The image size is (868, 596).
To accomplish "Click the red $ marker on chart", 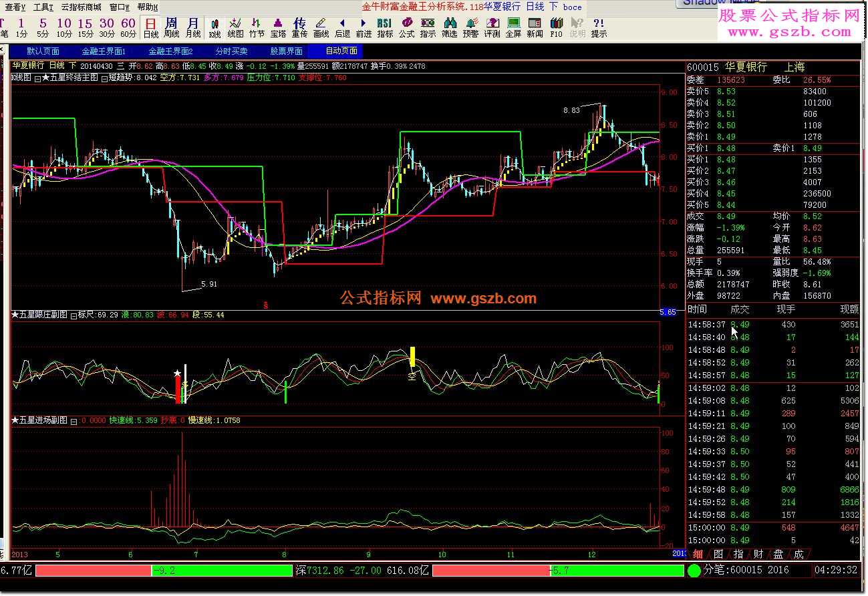I will point(266,305).
